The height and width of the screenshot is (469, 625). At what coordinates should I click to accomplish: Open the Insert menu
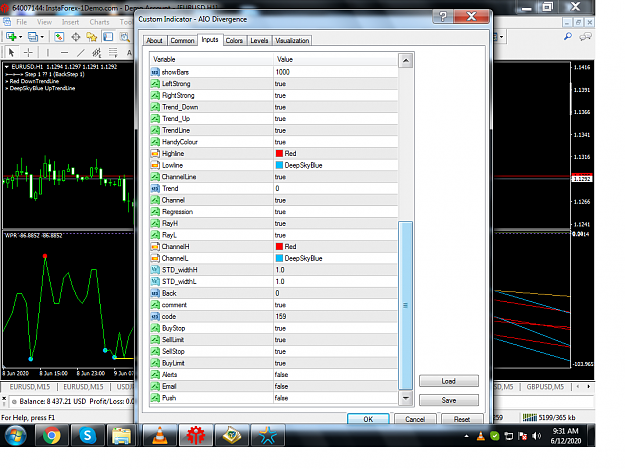[70, 22]
